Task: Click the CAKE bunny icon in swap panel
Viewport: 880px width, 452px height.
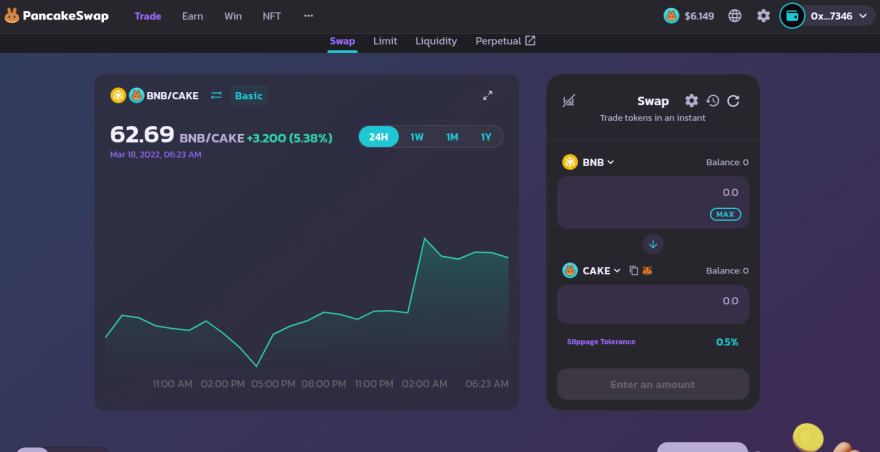Action: coord(570,271)
